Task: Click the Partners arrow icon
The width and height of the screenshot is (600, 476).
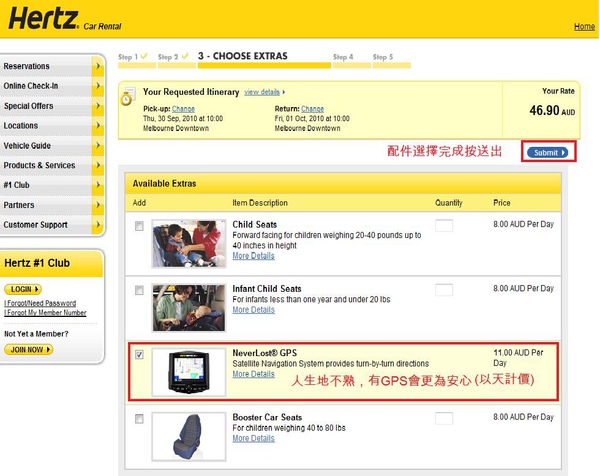Action: (x=98, y=205)
